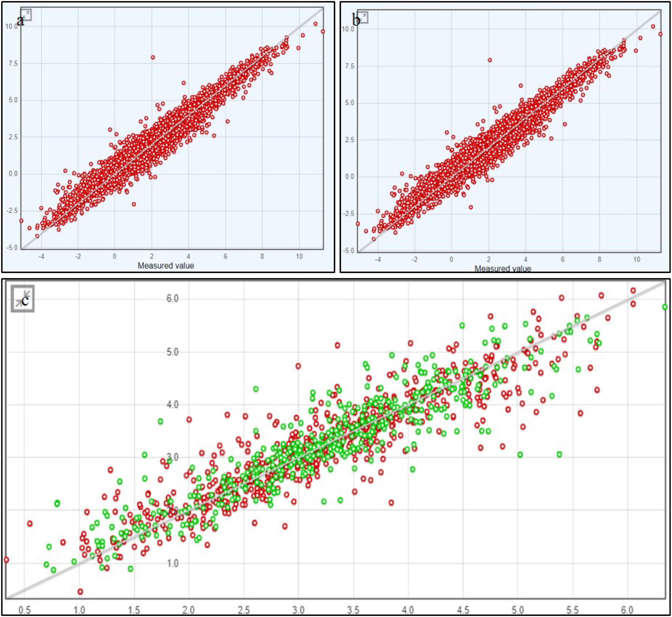Click the Measured value label under plot a
Image resolution: width=672 pixels, height=617 pixels.
point(165,266)
